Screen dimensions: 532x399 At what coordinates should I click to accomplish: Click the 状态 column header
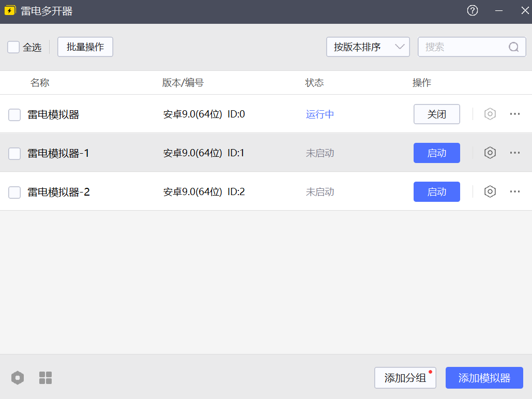coord(314,82)
